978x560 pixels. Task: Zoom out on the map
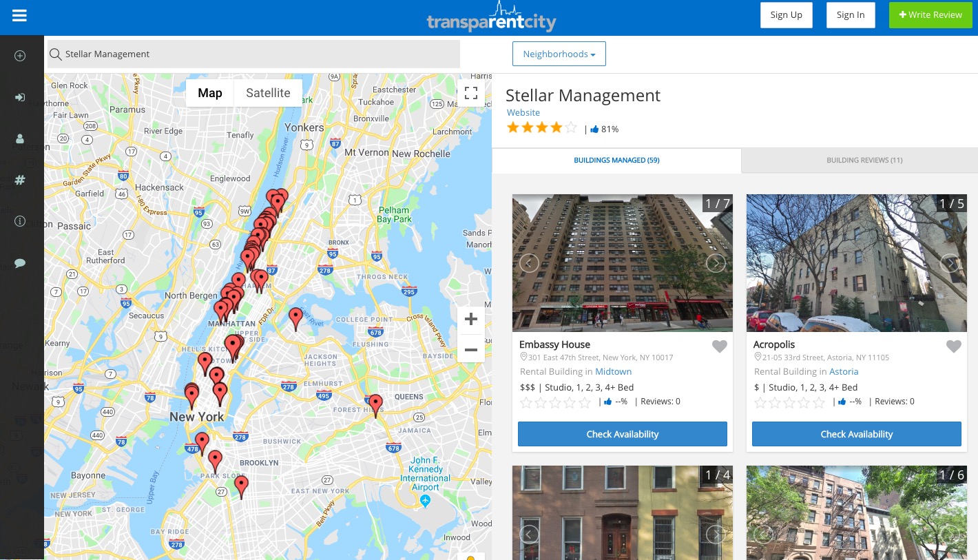pos(471,350)
